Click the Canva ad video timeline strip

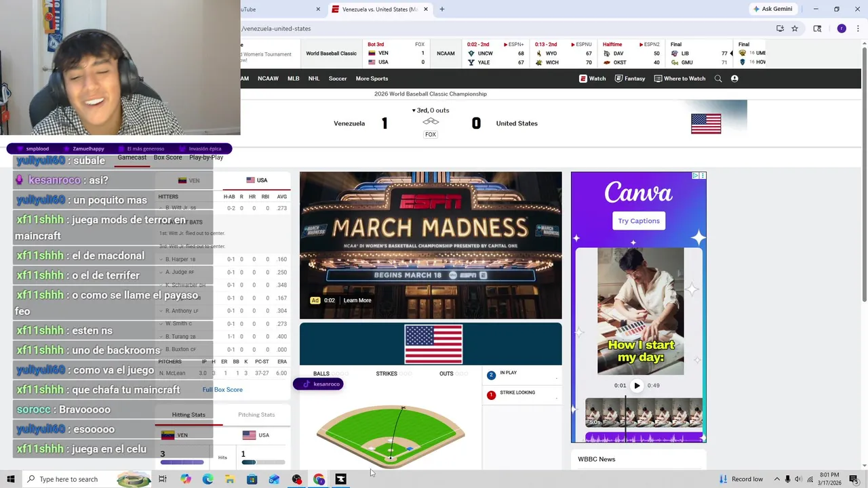tap(644, 412)
